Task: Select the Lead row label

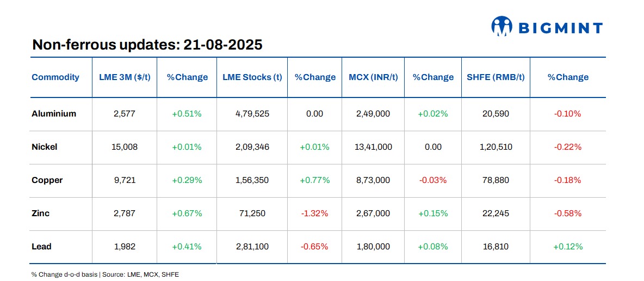Action: coord(41,247)
